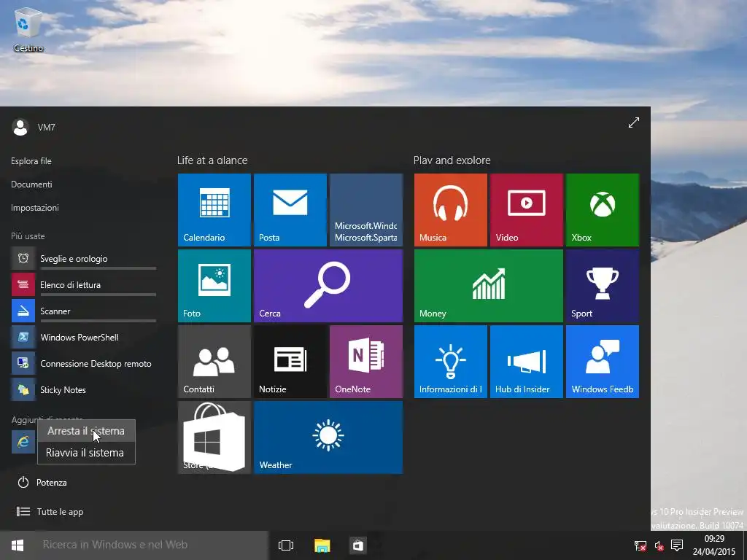
Task: Open Documenti link
Action: pos(32,184)
